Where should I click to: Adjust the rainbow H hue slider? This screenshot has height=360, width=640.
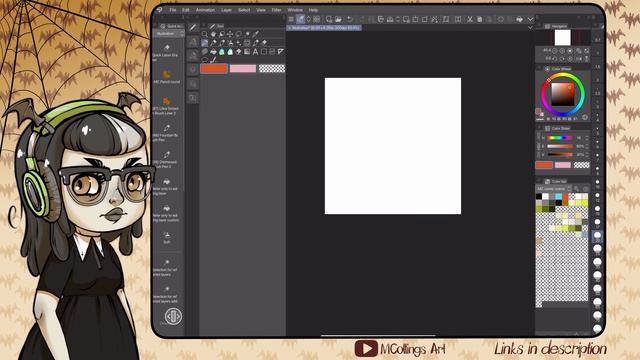click(559, 138)
